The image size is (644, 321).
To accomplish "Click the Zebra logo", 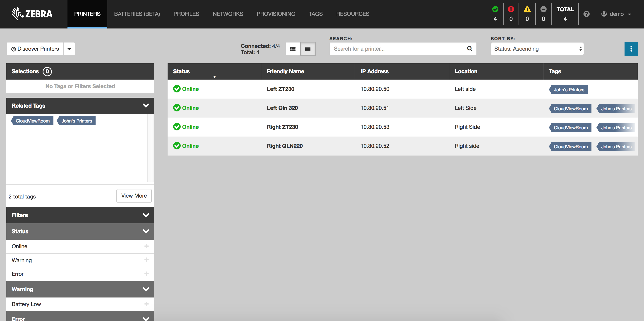I will coord(32,14).
